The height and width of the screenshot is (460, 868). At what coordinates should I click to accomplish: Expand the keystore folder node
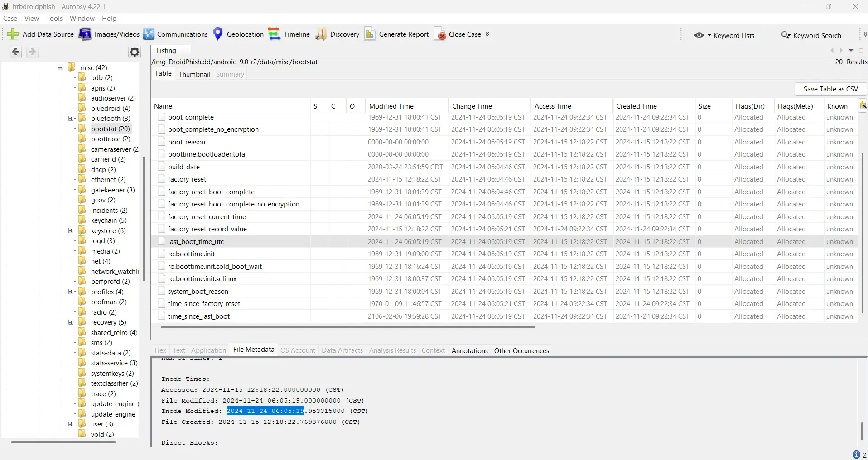click(x=71, y=230)
